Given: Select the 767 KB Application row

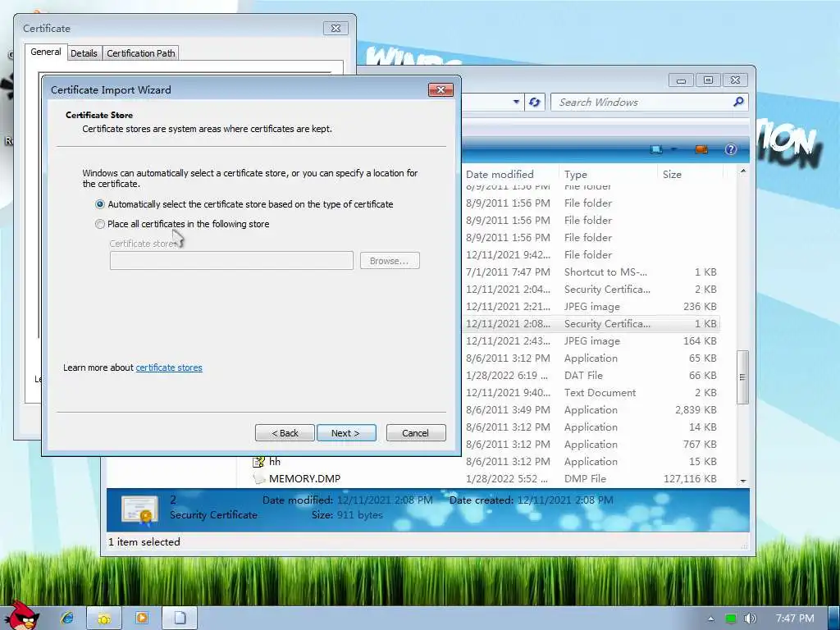Looking at the screenshot, I should (x=591, y=444).
